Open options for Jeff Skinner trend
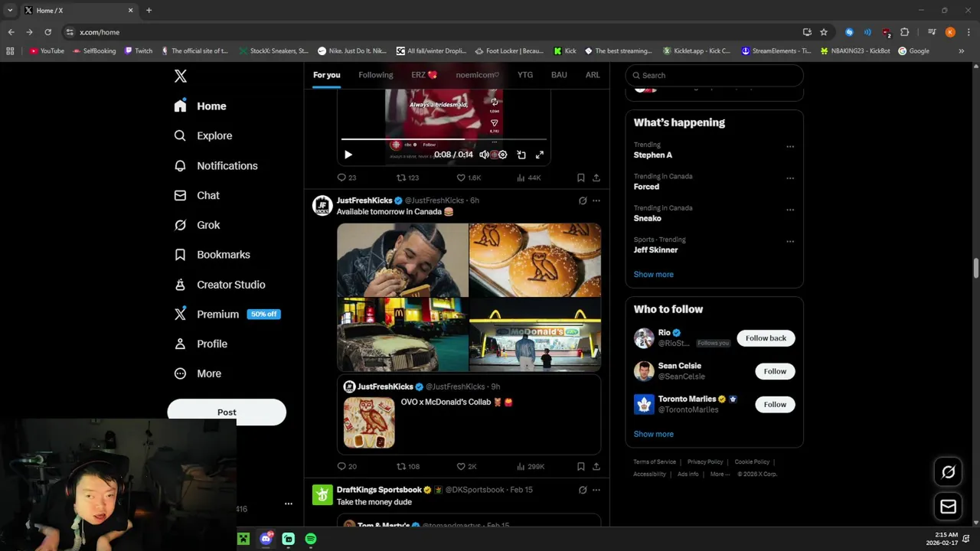 click(790, 242)
